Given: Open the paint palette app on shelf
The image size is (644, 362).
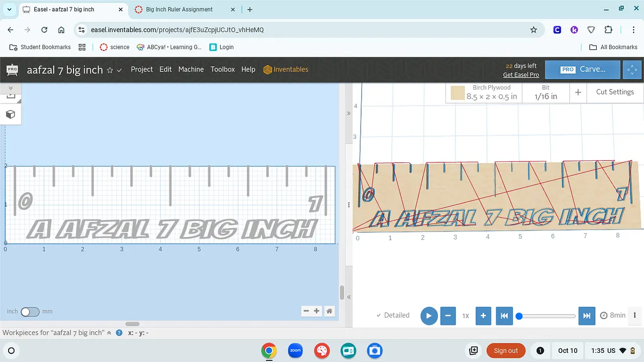Looking at the screenshot, I should 322,351.
